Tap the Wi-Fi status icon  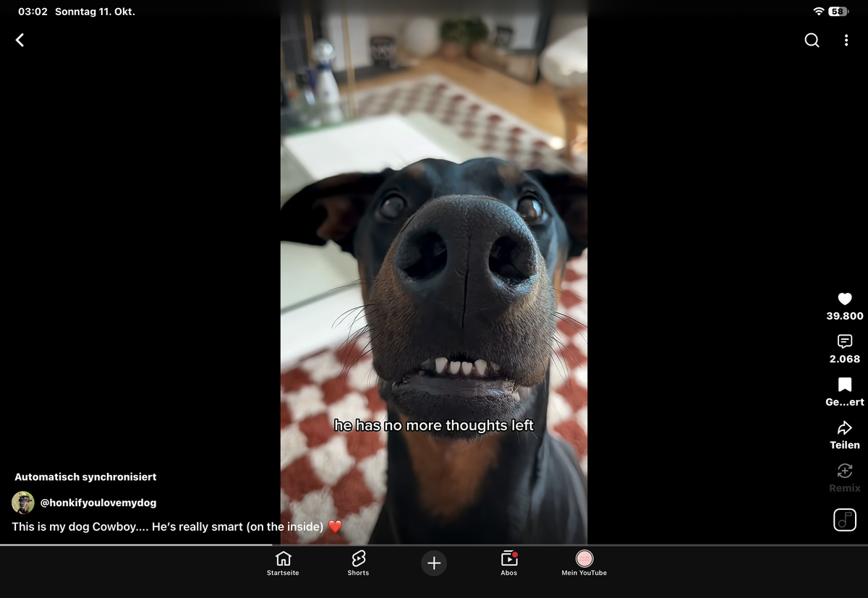click(819, 12)
